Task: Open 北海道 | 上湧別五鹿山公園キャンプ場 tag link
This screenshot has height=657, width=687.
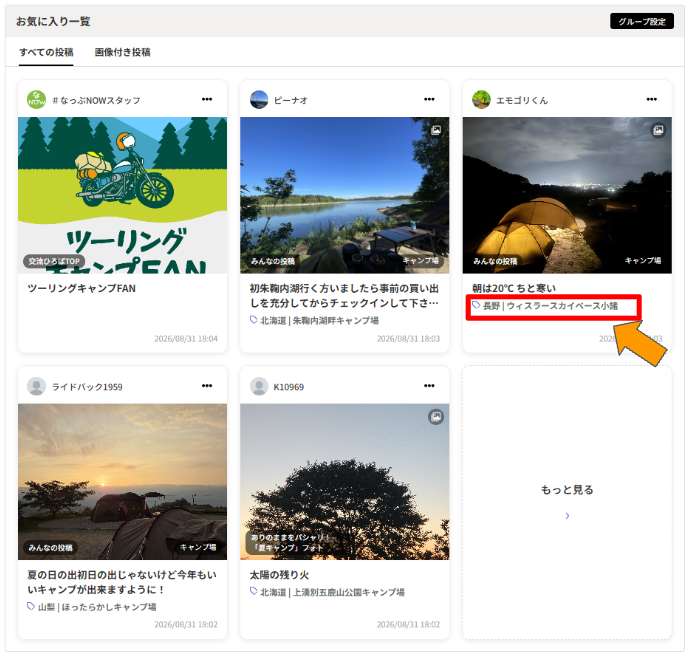Action: pos(327,592)
